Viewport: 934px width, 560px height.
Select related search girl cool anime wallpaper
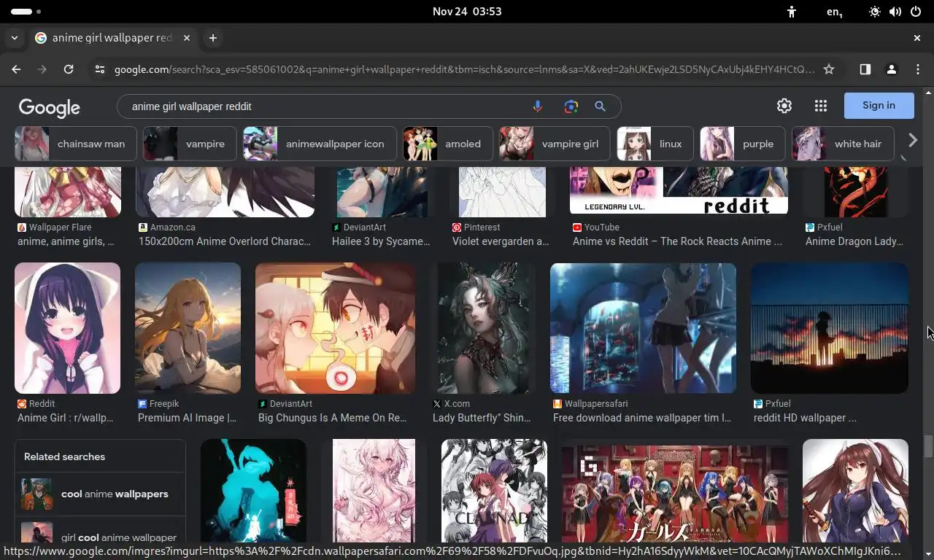(x=100, y=537)
